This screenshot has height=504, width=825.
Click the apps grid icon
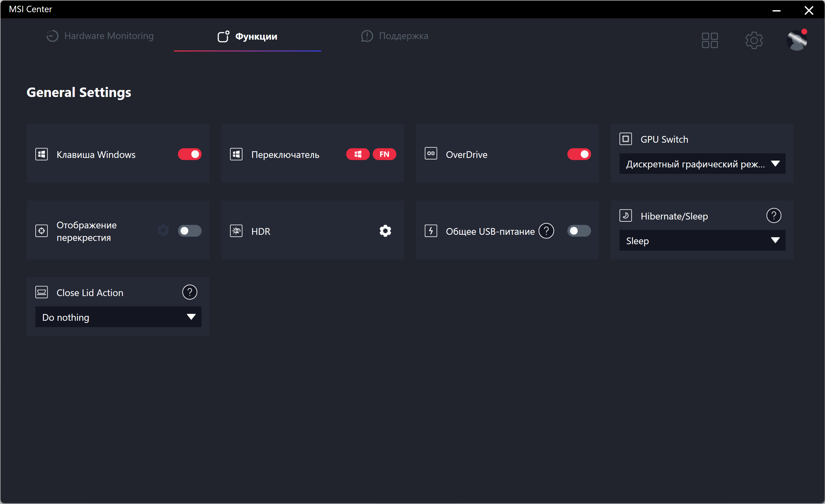coord(709,41)
